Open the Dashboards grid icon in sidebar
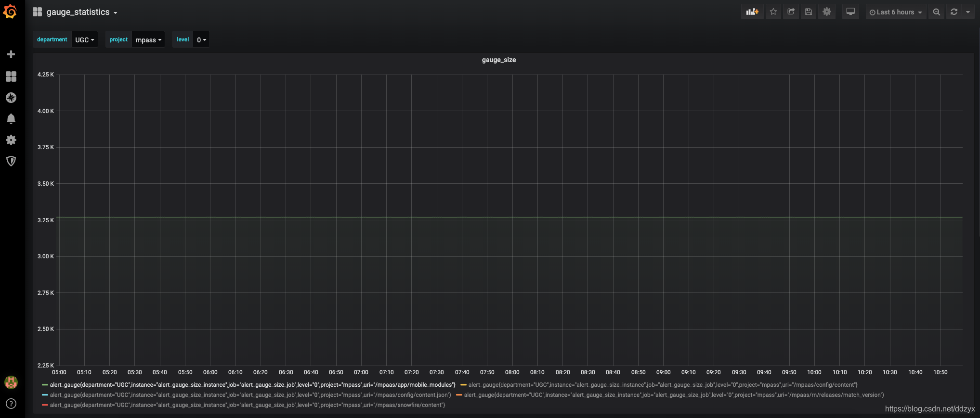This screenshot has height=418, width=980. pyautogui.click(x=11, y=76)
